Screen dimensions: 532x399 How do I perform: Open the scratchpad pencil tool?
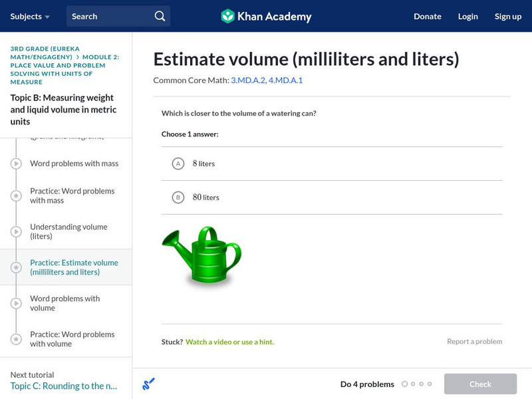pos(148,382)
